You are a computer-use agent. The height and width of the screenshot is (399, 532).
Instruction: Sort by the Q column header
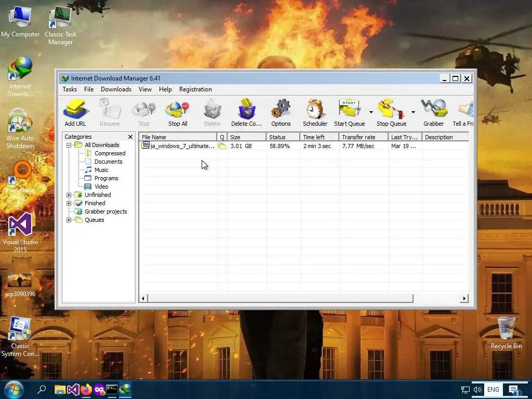click(x=222, y=137)
